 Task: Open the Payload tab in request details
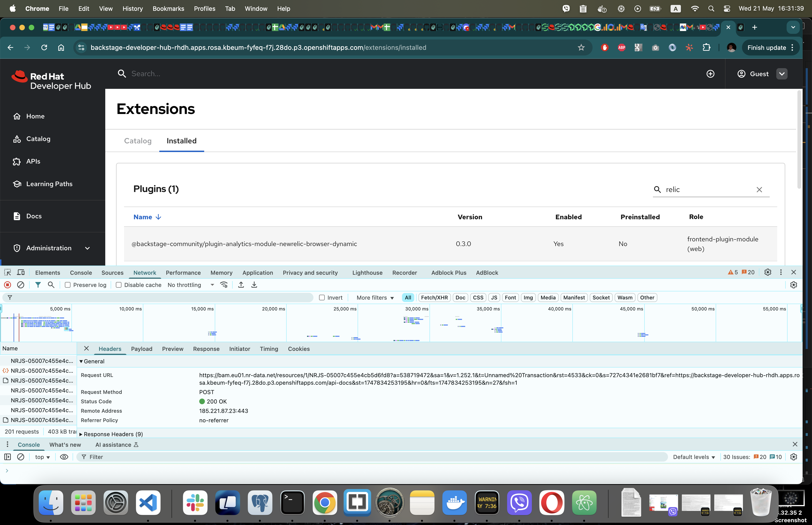[141, 349]
